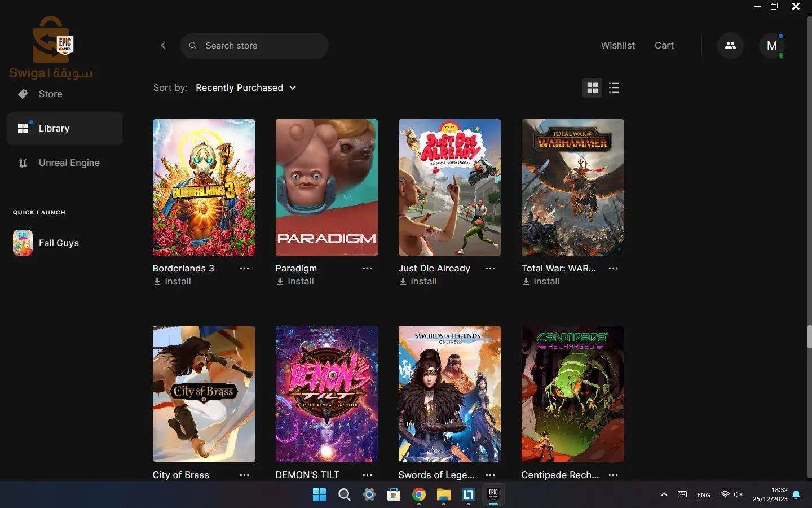Install Just Die Already

point(418,282)
